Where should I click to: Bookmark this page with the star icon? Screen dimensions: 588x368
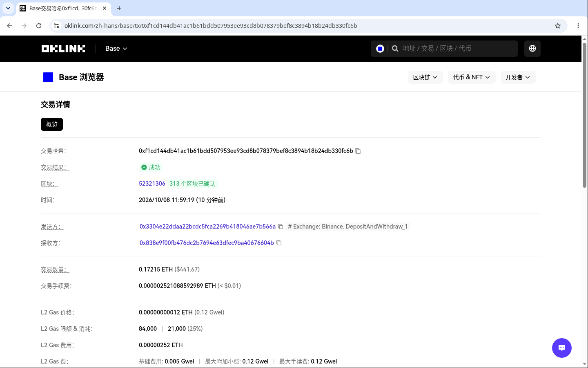coord(558,26)
